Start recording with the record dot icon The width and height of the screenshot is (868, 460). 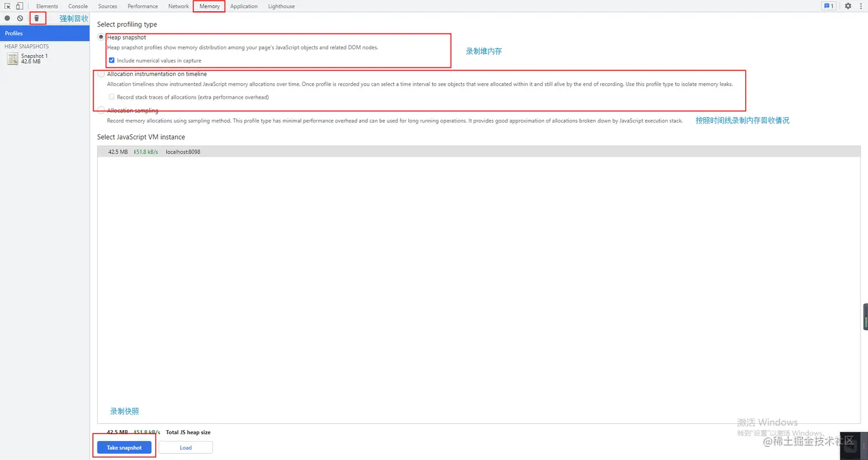click(x=7, y=18)
